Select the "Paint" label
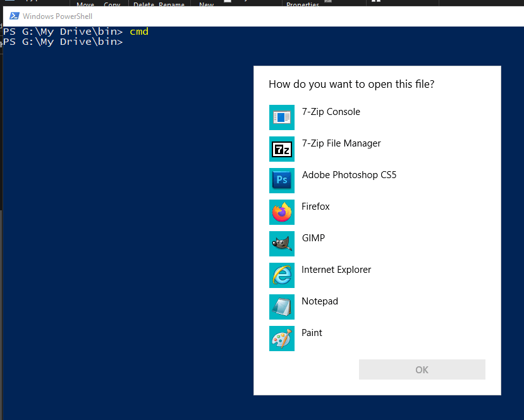 point(312,333)
